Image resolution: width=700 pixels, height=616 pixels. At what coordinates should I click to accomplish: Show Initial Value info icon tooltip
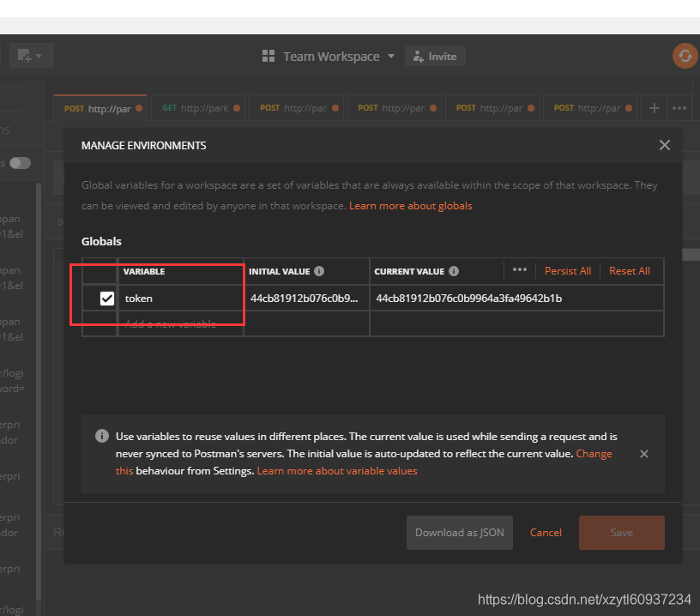point(319,271)
